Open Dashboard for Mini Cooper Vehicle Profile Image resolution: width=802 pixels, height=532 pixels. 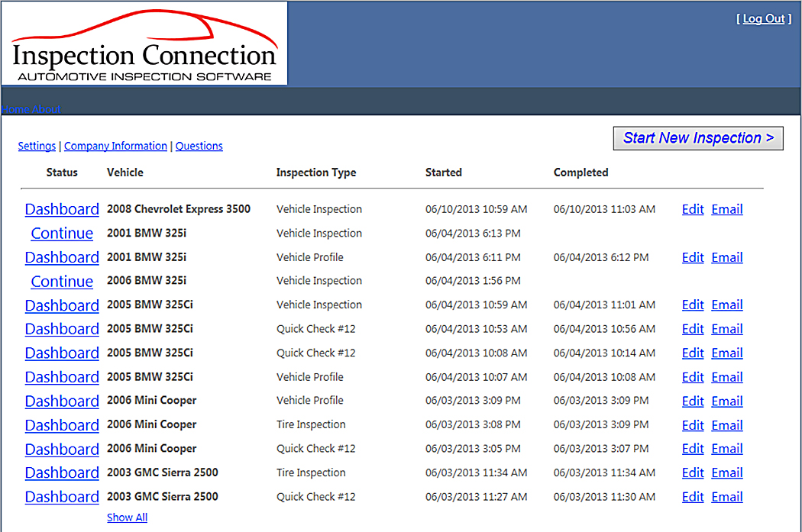pyautogui.click(x=62, y=401)
